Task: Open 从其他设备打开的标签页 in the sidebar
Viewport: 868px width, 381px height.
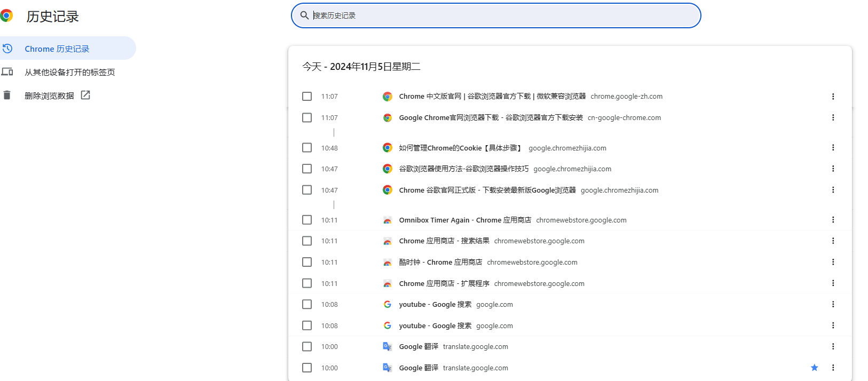Action: pyautogui.click(x=69, y=72)
